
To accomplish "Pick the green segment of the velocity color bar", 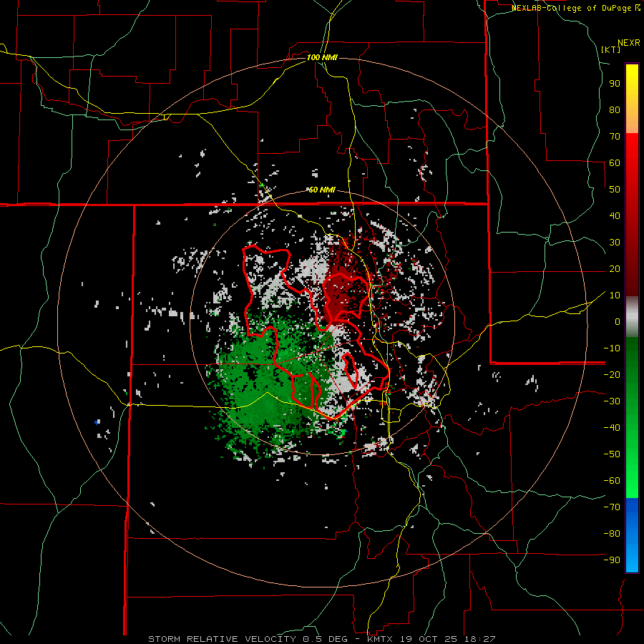I will pos(632,418).
